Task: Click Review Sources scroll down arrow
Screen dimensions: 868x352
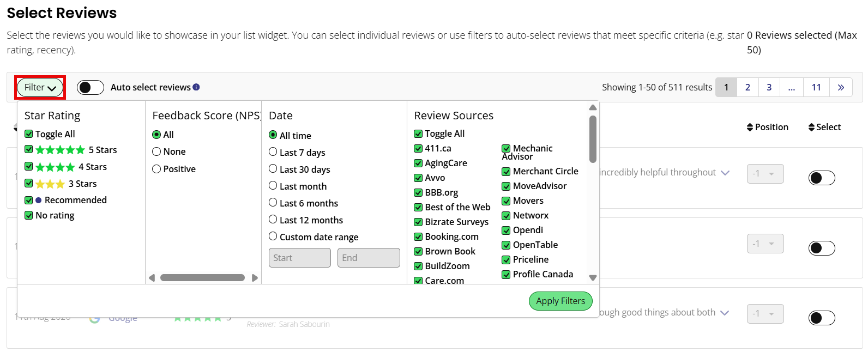Action: pyautogui.click(x=593, y=278)
